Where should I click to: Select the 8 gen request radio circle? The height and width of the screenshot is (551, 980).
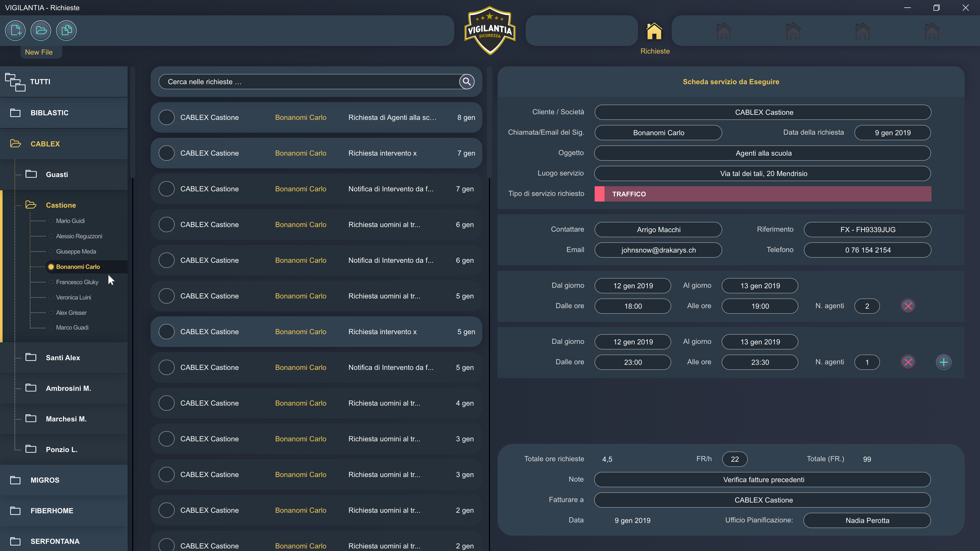tap(166, 118)
